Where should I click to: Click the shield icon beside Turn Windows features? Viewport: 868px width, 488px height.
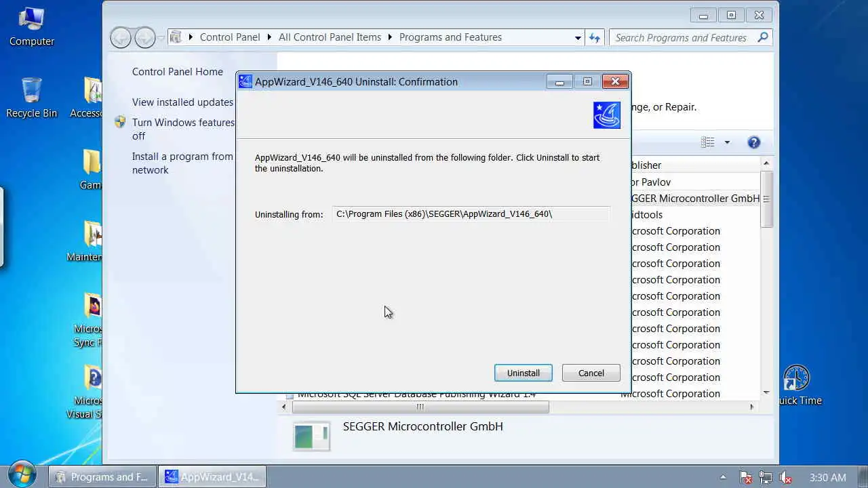coord(120,123)
